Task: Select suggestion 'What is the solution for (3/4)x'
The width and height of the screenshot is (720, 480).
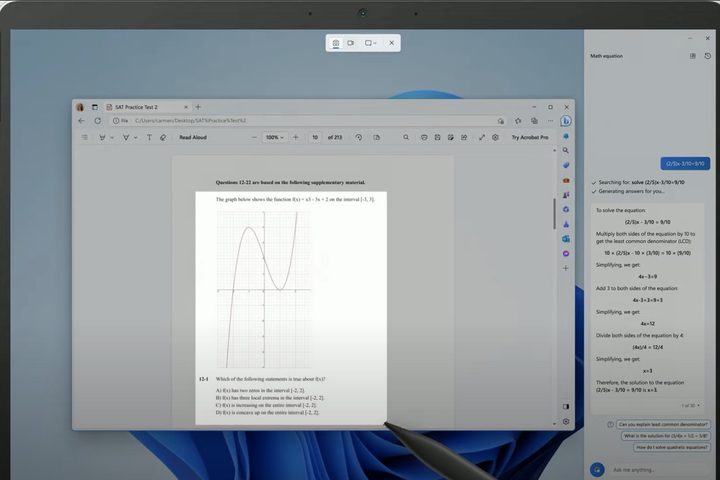Action: 666,436
